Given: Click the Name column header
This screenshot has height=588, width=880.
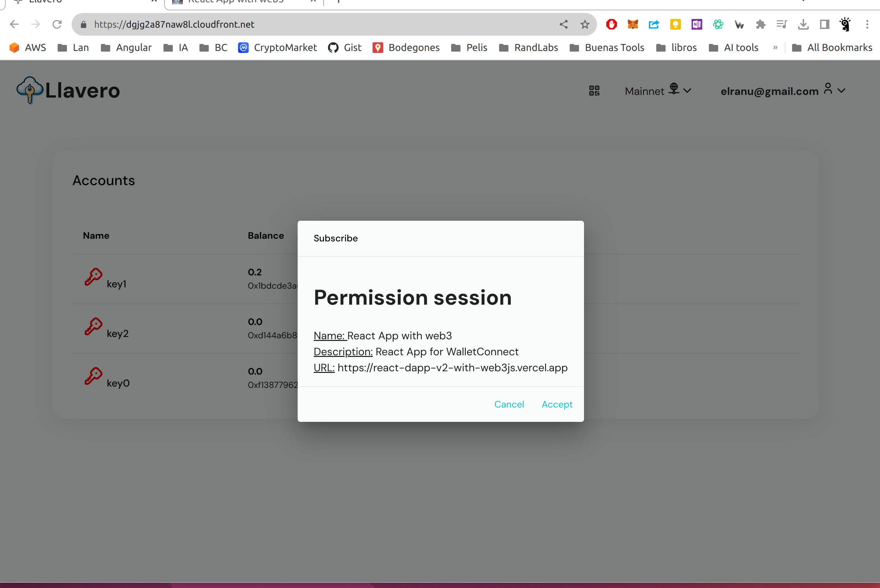Looking at the screenshot, I should click(x=96, y=235).
